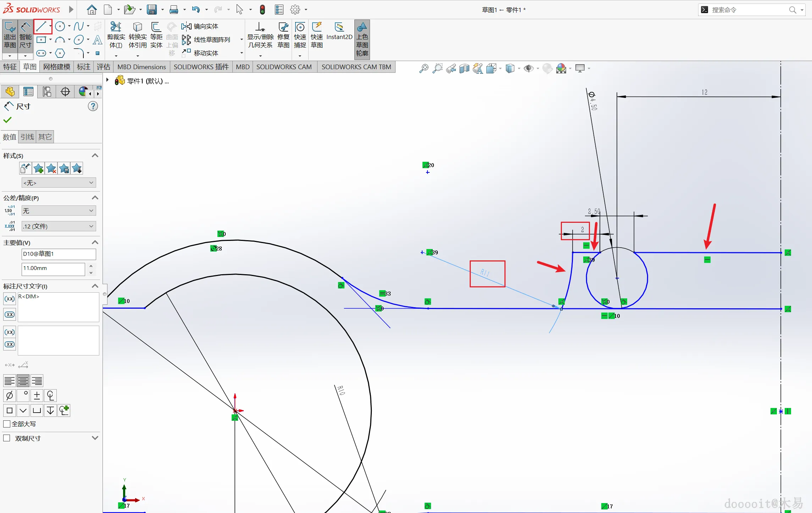Screen dimensions: 812x513
Task: Enable the Dual Dimension checkbox
Action: (7, 438)
